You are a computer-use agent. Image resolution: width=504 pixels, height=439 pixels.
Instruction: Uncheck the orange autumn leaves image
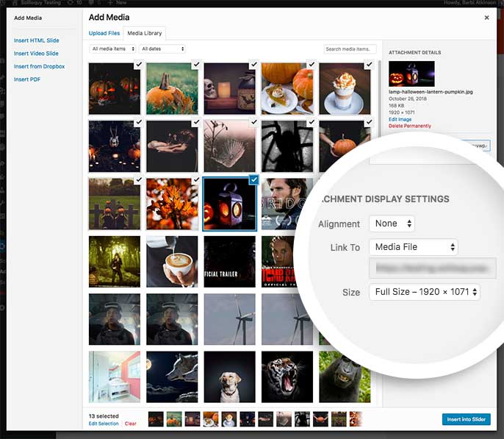click(x=196, y=179)
